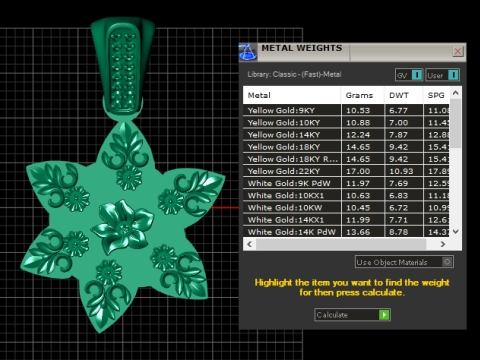This screenshot has width=480, height=360.
Task: Toggle Use Object Materials option
Action: click(x=404, y=262)
